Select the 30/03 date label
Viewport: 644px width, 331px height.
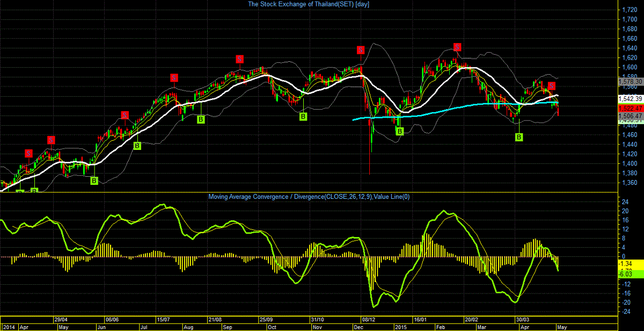click(524, 319)
